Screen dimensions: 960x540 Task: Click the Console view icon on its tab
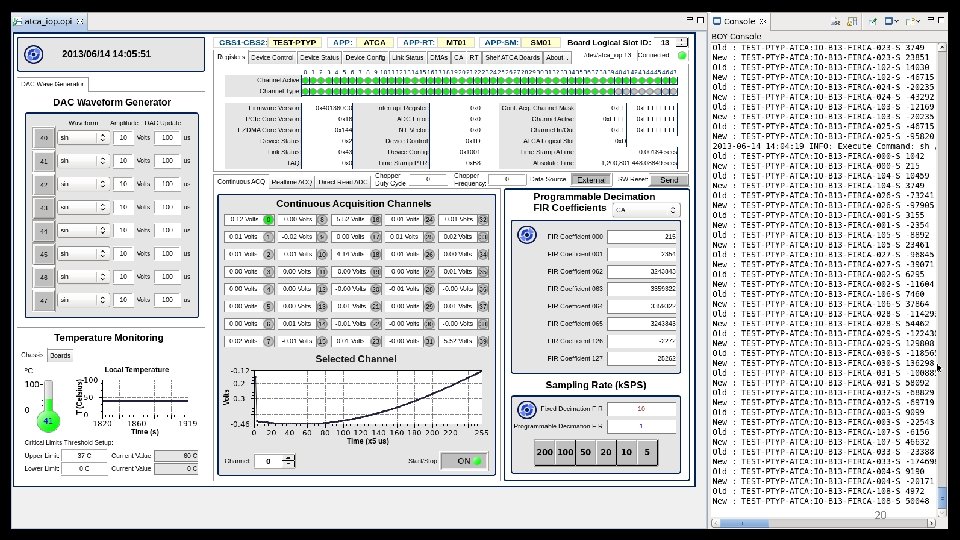coord(717,21)
